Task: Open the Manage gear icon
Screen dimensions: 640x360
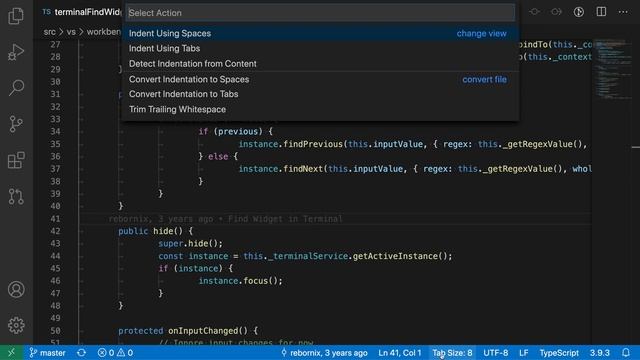Action: click(x=16, y=325)
